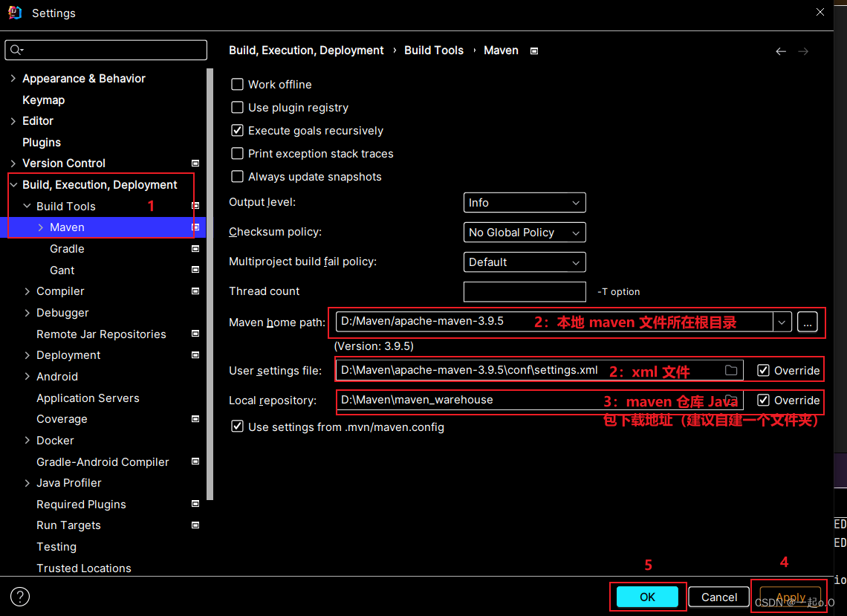Image resolution: width=847 pixels, height=616 pixels.
Task: Click the Cancel button
Action: pos(719,597)
